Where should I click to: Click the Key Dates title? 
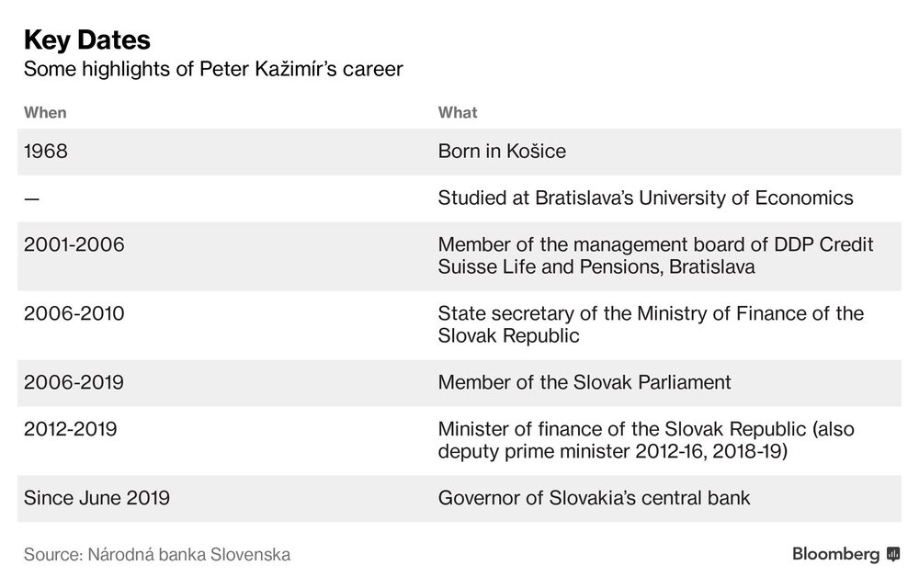[87, 40]
